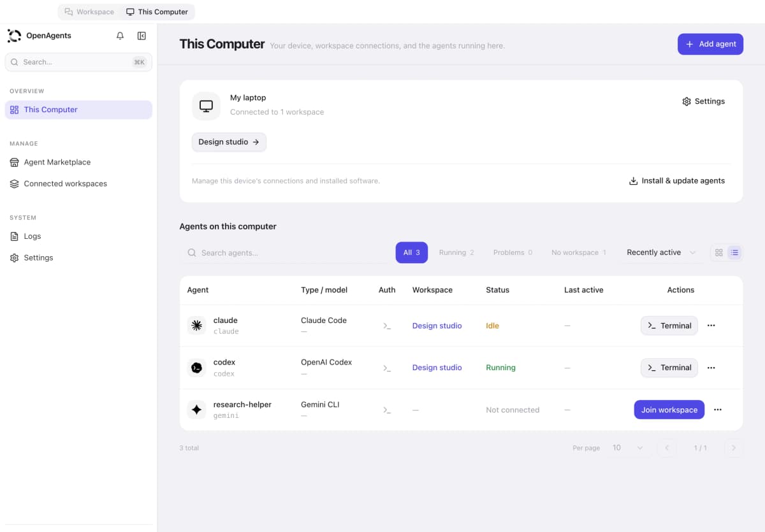Click the Idle status of claude
Image resolution: width=765 pixels, height=532 pixels.
click(x=492, y=326)
